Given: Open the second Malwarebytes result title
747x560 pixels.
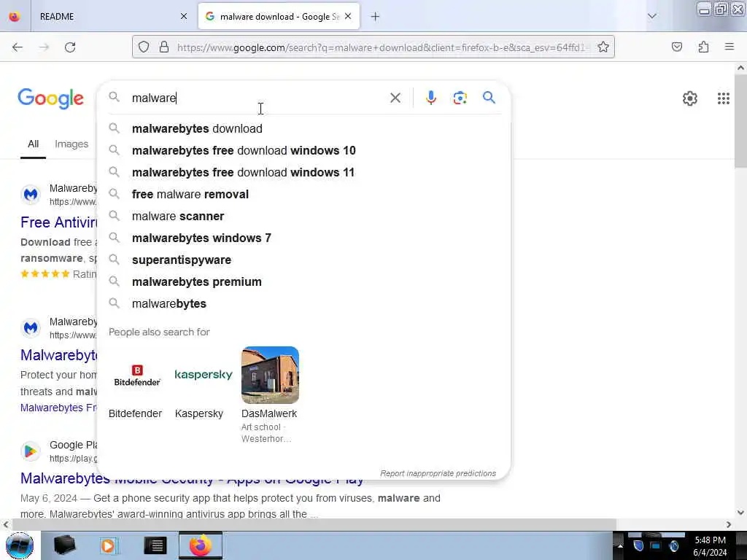Looking at the screenshot, I should [58, 355].
